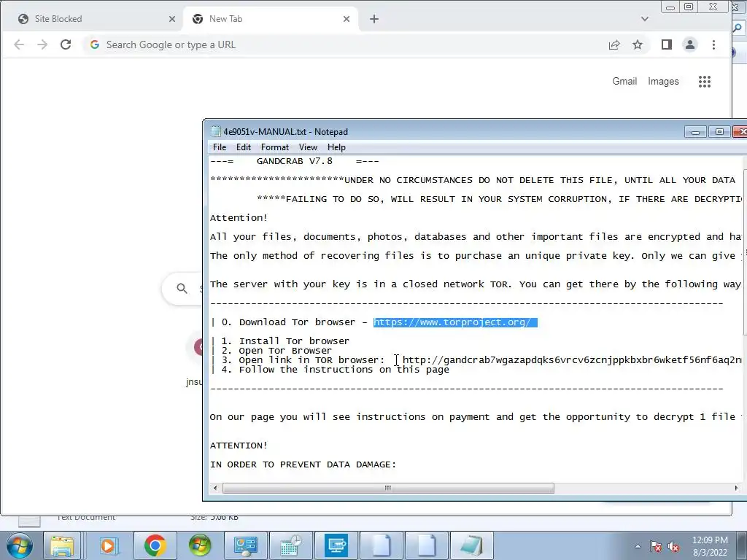Open Notepad Edit menu
This screenshot has width=747, height=560.
(244, 147)
